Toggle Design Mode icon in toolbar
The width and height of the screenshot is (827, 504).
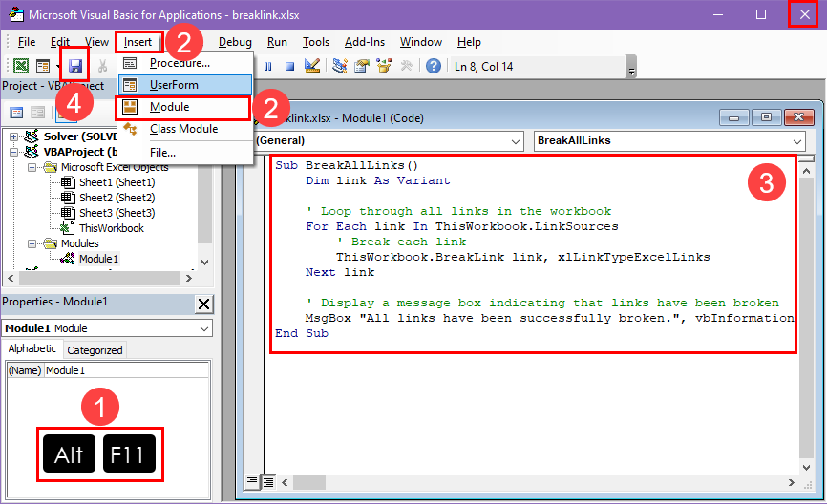pyautogui.click(x=312, y=66)
